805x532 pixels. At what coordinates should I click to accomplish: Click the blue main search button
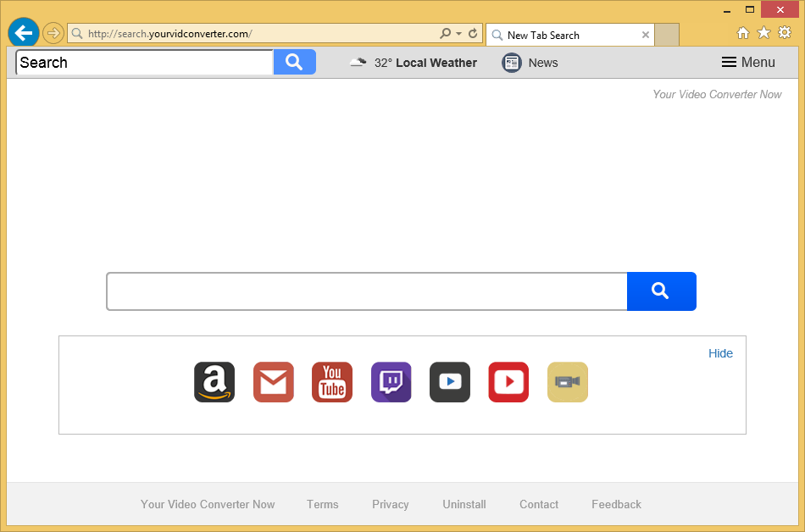click(x=661, y=291)
